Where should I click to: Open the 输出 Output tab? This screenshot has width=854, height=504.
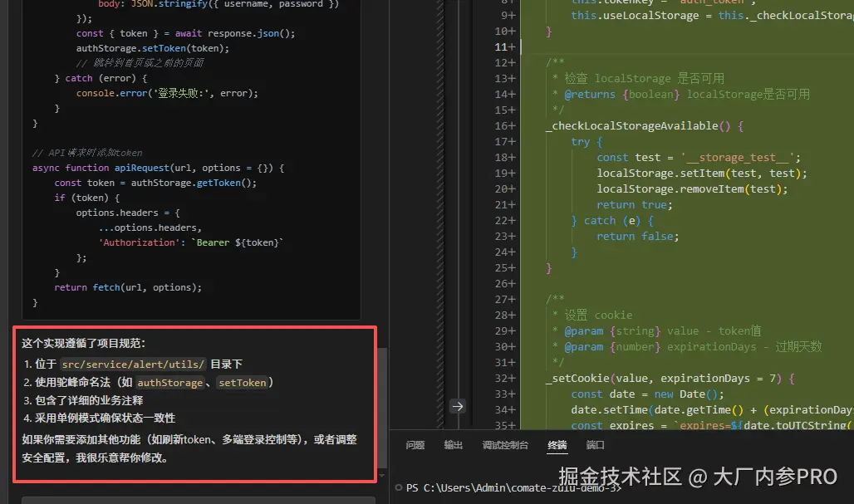click(x=453, y=445)
